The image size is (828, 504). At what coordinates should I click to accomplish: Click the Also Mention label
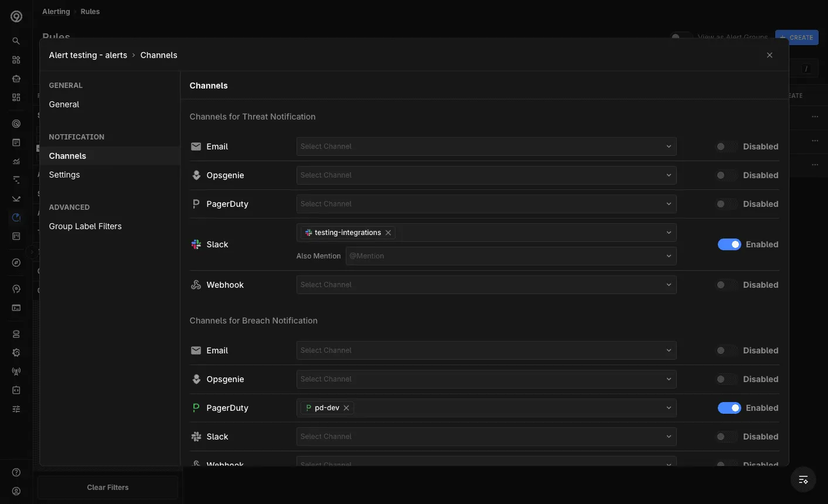(318, 256)
